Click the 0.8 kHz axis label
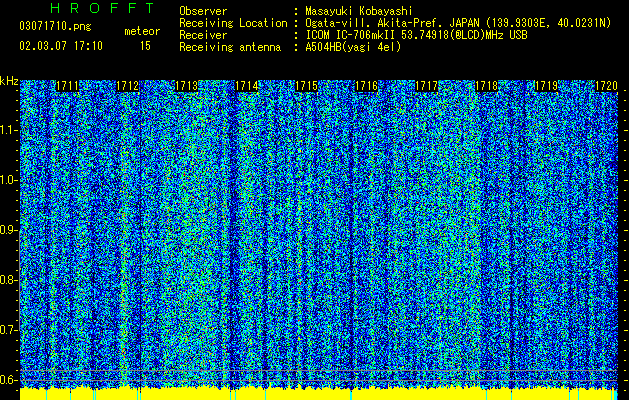The image size is (629, 400). (8, 280)
